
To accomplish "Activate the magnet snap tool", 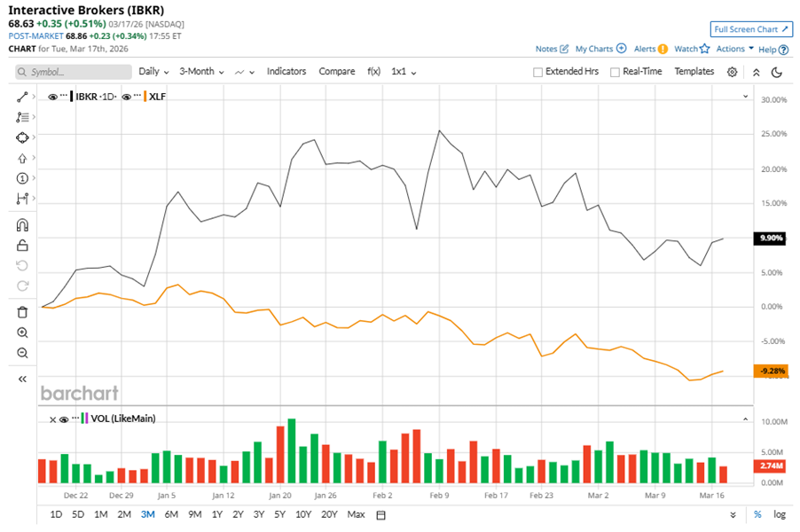I will (23, 225).
